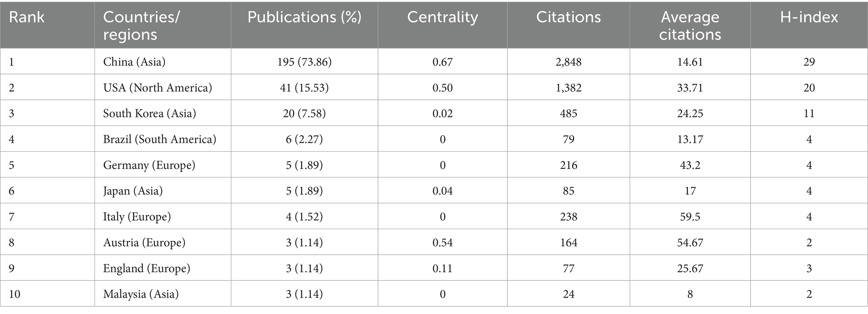Select China's 195 (73.86) publications cell

coord(304,62)
